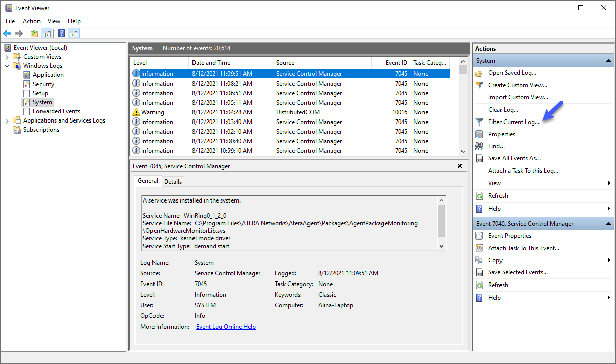The height and width of the screenshot is (364, 616).
Task: Open the Help menu in menu bar
Action: click(x=74, y=21)
